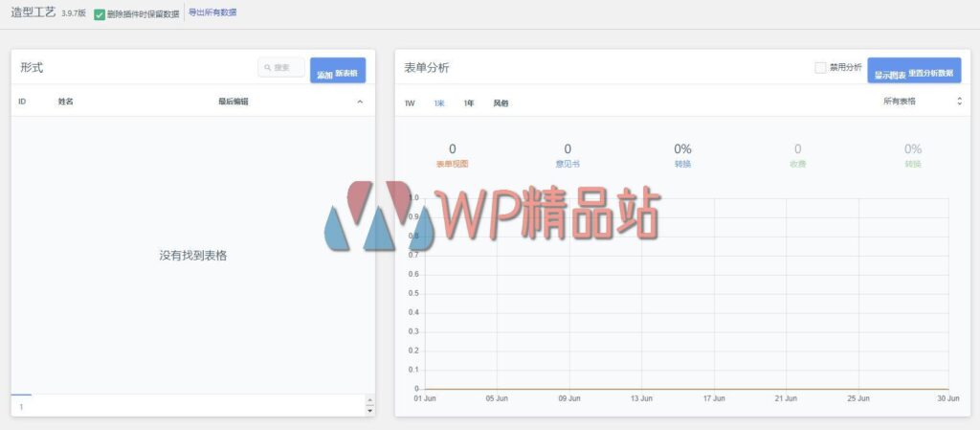980x430 pixels.
Task: Click the 没有找到表格 message
Action: (x=193, y=256)
